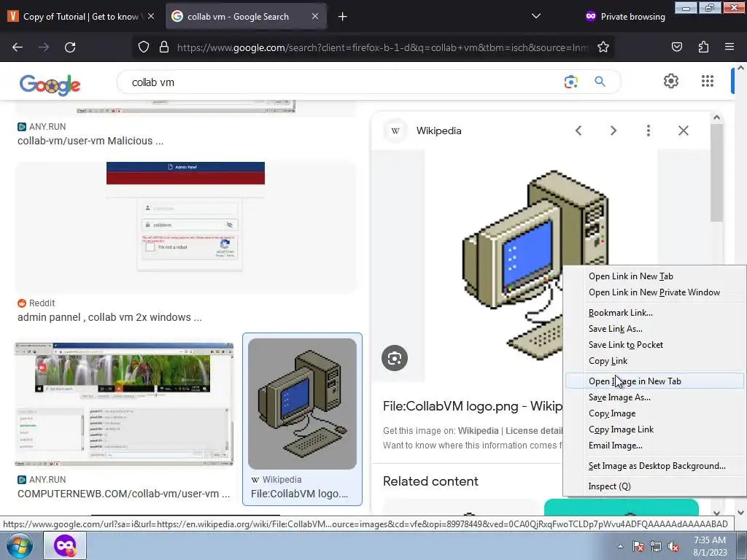Open the Google apps grid
Screen dimensions: 747x560
coord(708,81)
